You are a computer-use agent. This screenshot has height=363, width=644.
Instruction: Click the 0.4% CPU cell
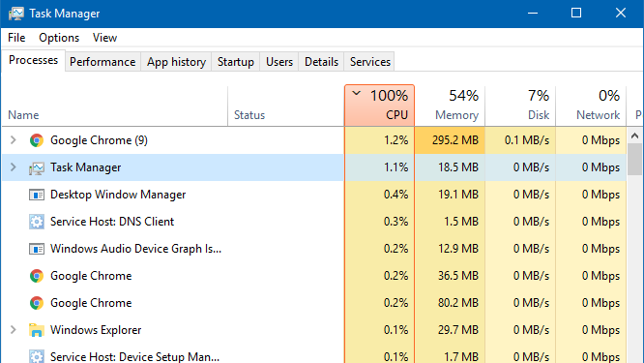pyautogui.click(x=379, y=195)
